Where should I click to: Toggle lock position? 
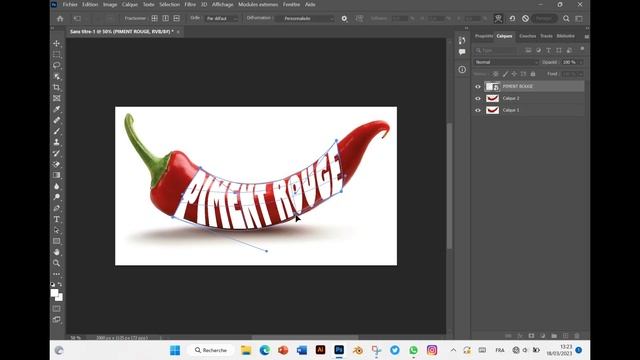pos(514,74)
